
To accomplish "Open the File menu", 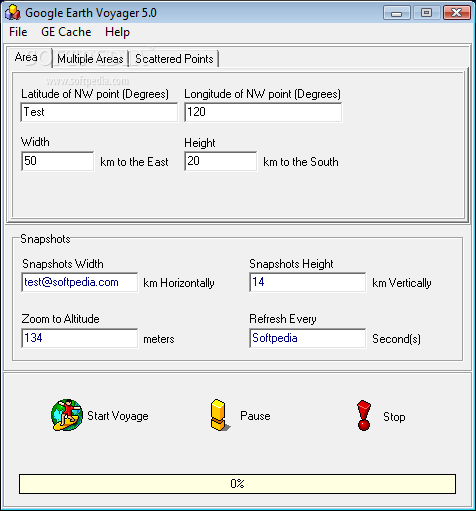I will 18,32.
